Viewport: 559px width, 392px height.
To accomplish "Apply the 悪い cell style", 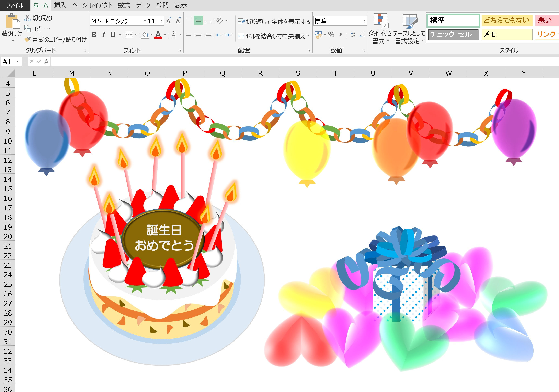I will click(546, 20).
